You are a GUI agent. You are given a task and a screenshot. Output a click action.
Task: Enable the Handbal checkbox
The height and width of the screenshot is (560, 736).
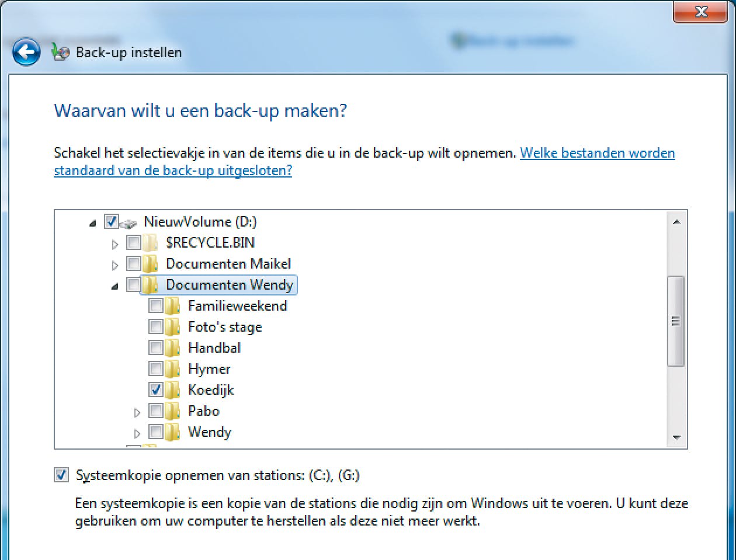156,347
